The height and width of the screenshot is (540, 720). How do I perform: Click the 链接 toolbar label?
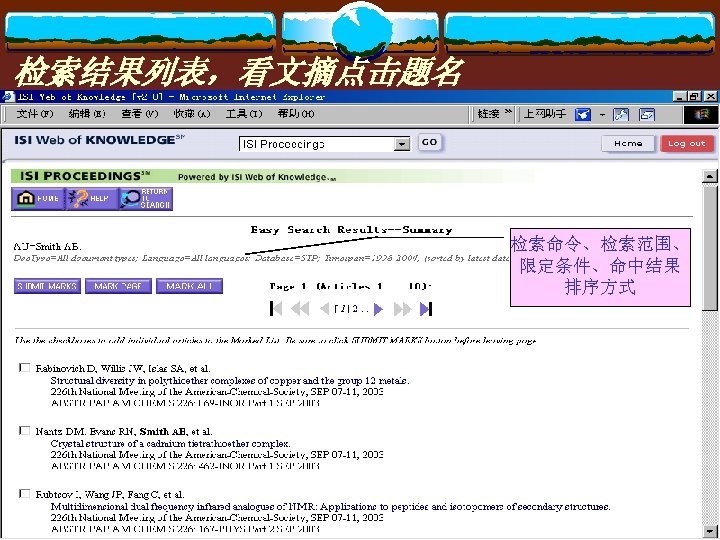(x=489, y=114)
